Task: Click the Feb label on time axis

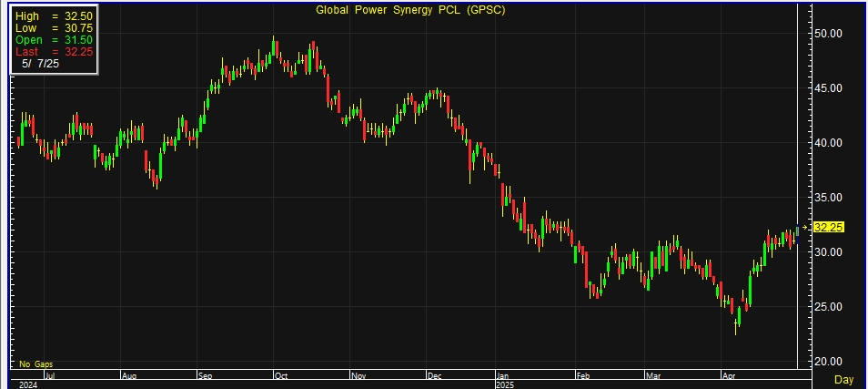Action: coord(584,375)
